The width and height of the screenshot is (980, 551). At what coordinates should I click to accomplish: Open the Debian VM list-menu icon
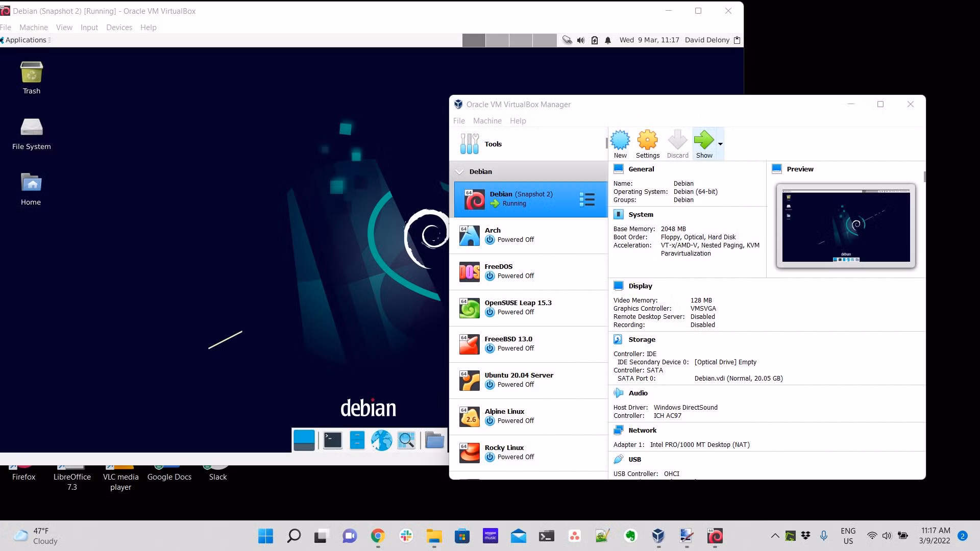tap(587, 199)
